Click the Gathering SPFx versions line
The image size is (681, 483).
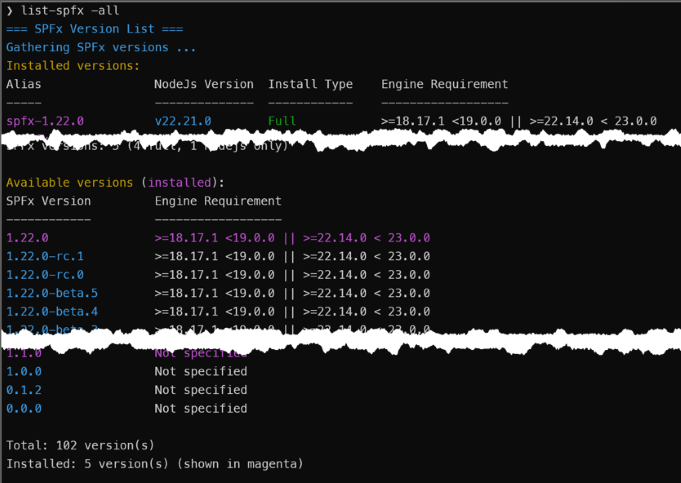tap(101, 47)
